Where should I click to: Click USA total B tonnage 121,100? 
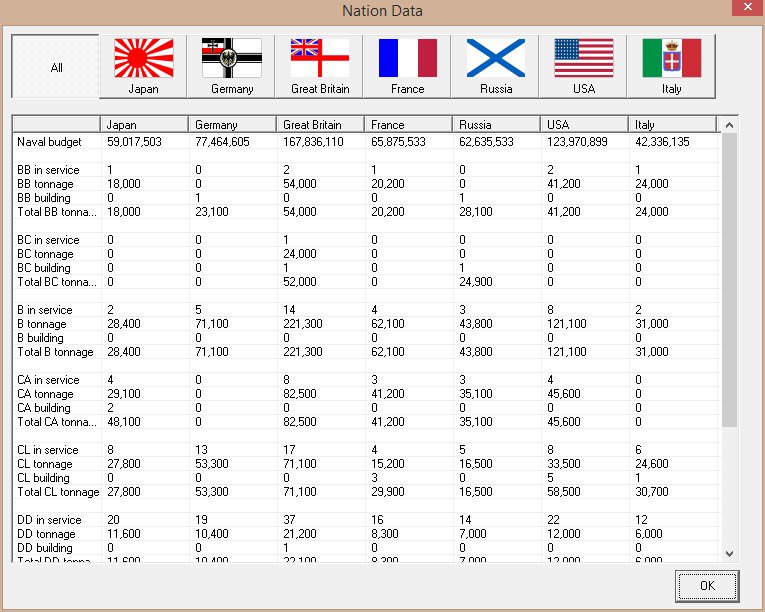[566, 352]
